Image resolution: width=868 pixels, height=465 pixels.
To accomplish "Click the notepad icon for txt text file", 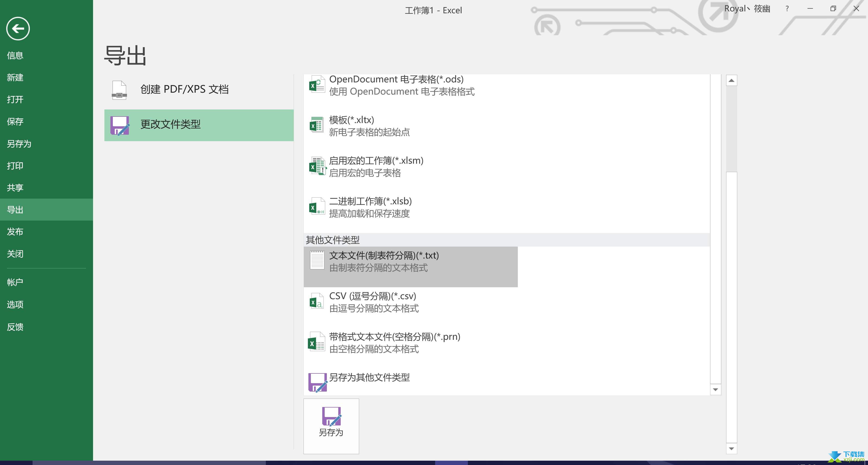I will click(x=317, y=260).
